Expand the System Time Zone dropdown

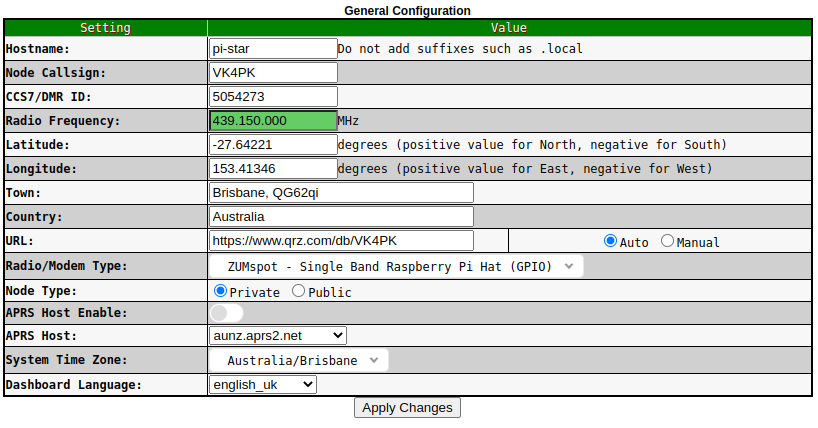tap(299, 360)
